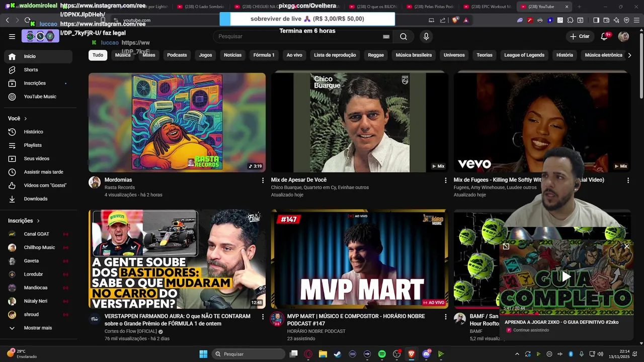Expand Mostrar mais subscriptions

pyautogui.click(x=38, y=328)
